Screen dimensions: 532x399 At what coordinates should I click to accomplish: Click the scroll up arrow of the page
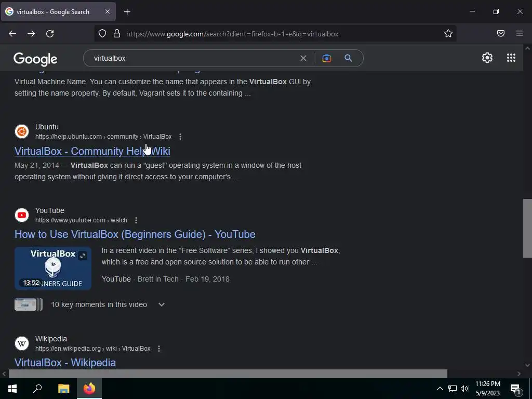tap(527, 48)
